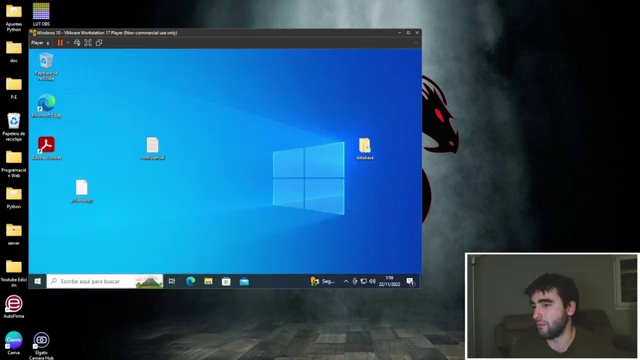Open File Explorer from VM taskbar
Screen dimensions: 640x360
[x=208, y=281]
